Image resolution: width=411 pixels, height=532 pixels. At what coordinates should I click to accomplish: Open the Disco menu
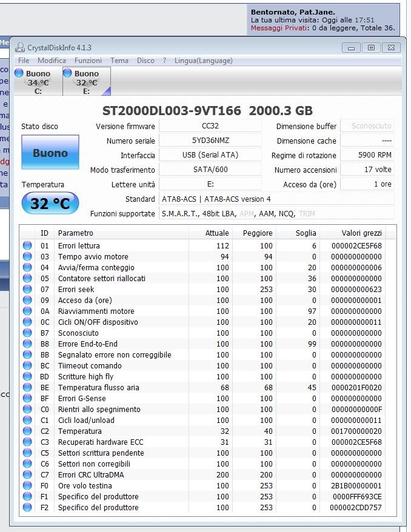(145, 61)
